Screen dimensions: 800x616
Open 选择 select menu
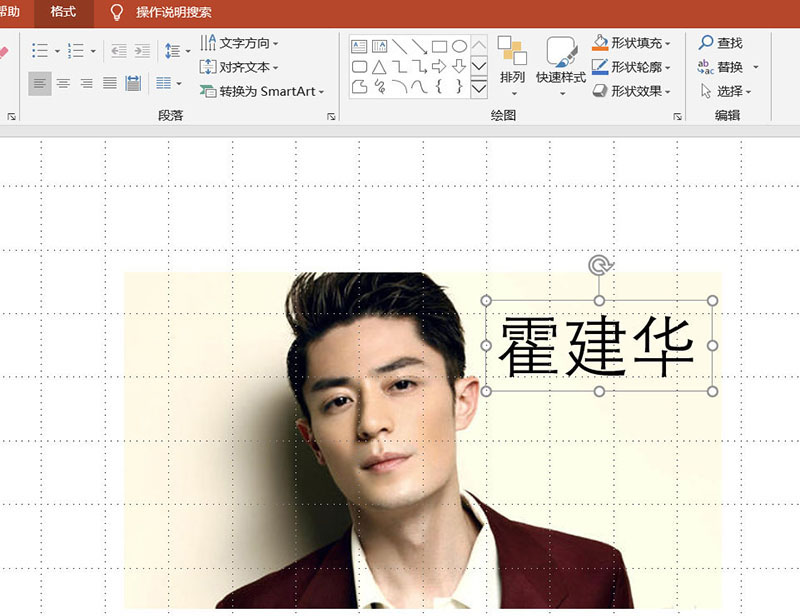(x=726, y=91)
